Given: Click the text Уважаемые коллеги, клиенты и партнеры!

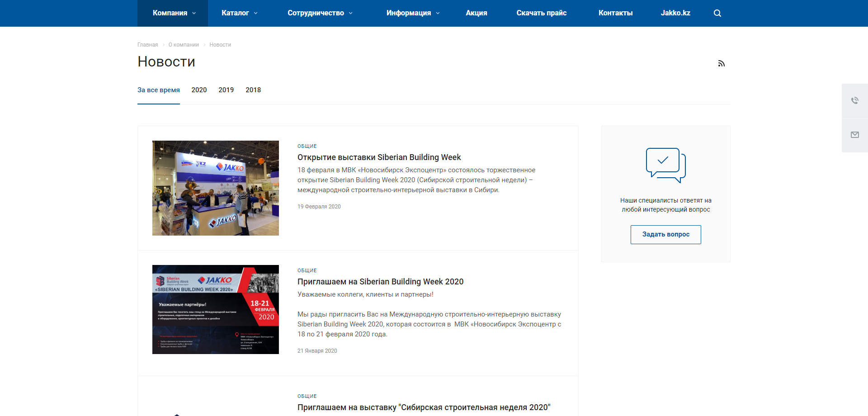Looking at the screenshot, I should point(365,294).
